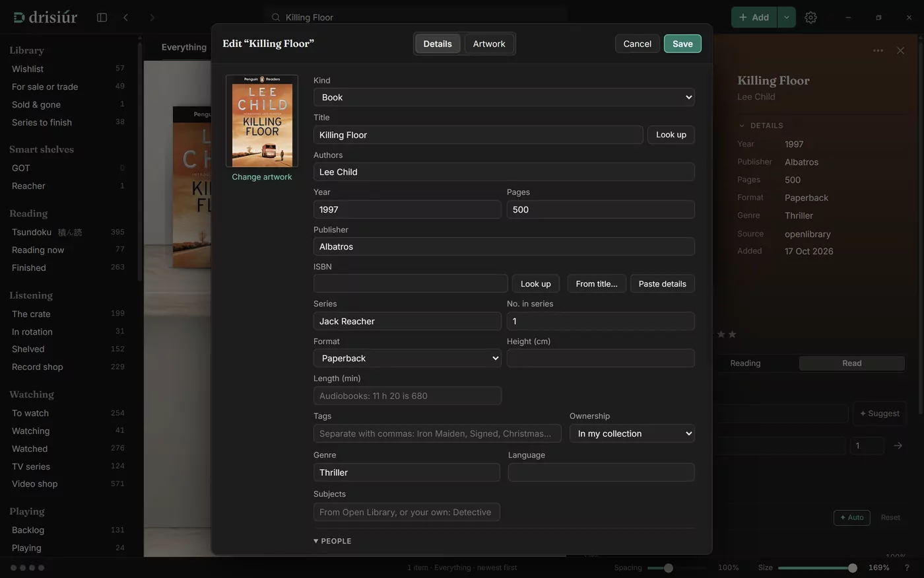Open the Add button dropdown arrow
The width and height of the screenshot is (924, 578).
coord(786,17)
